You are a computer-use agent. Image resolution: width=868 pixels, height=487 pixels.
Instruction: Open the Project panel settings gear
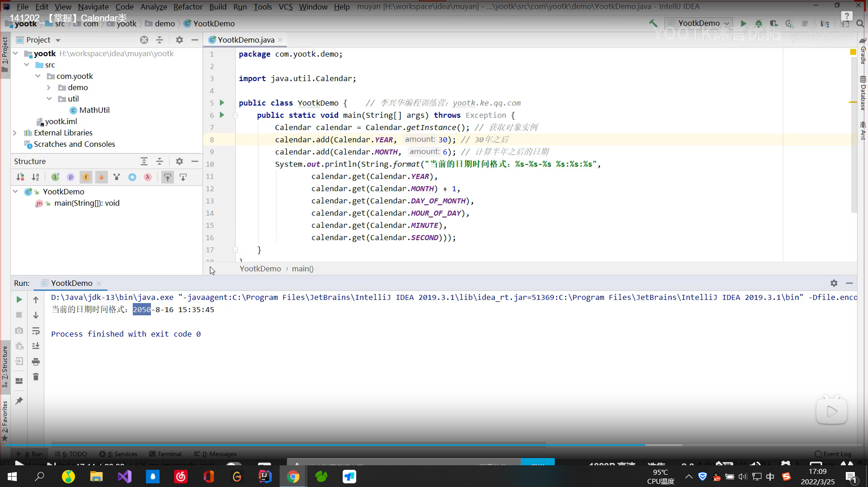[x=179, y=40]
